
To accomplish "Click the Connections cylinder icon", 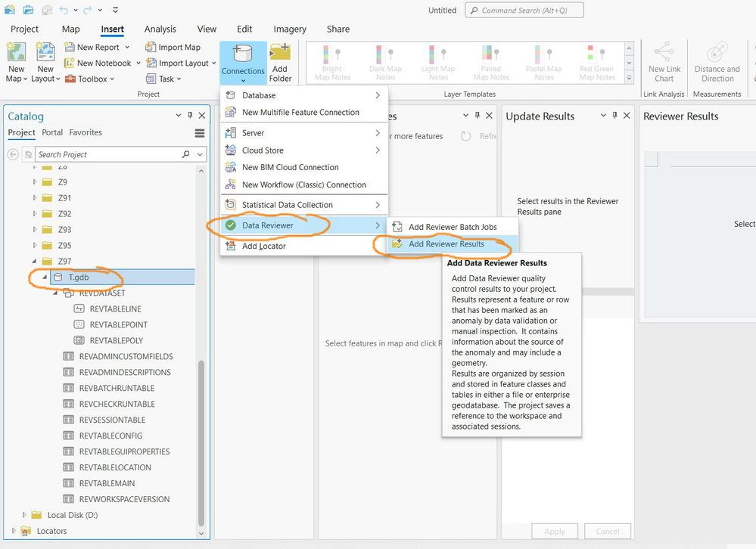I will 242,54.
